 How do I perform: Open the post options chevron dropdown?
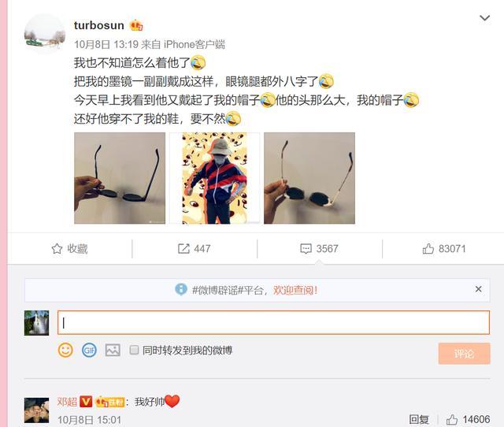pos(484,17)
